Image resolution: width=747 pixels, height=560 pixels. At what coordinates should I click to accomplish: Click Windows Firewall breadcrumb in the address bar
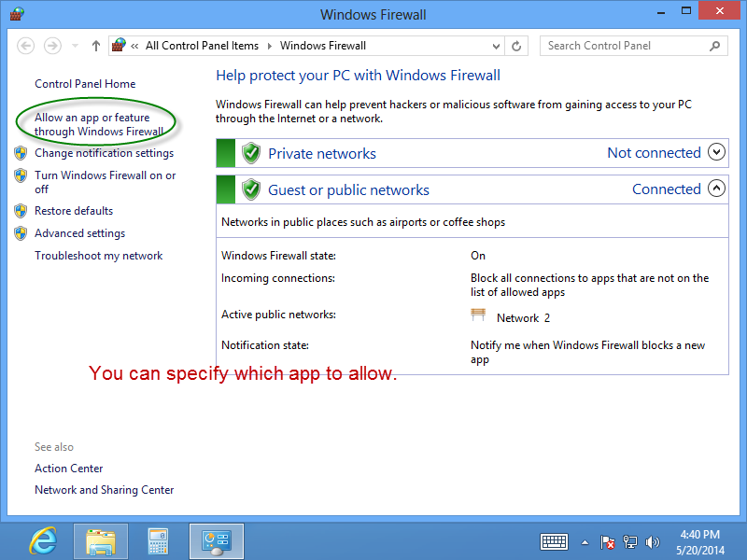coord(323,46)
